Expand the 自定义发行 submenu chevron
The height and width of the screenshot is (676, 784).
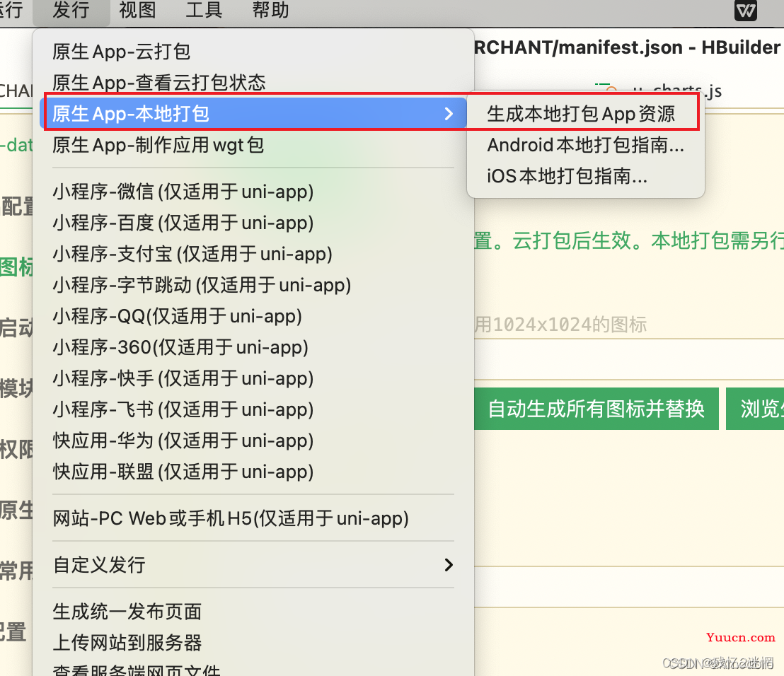coord(449,565)
